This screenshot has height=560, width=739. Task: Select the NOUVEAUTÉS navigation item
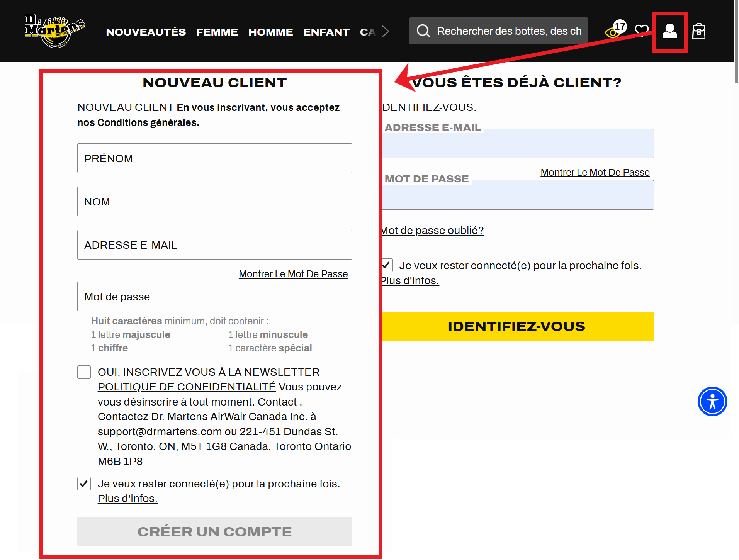click(146, 32)
